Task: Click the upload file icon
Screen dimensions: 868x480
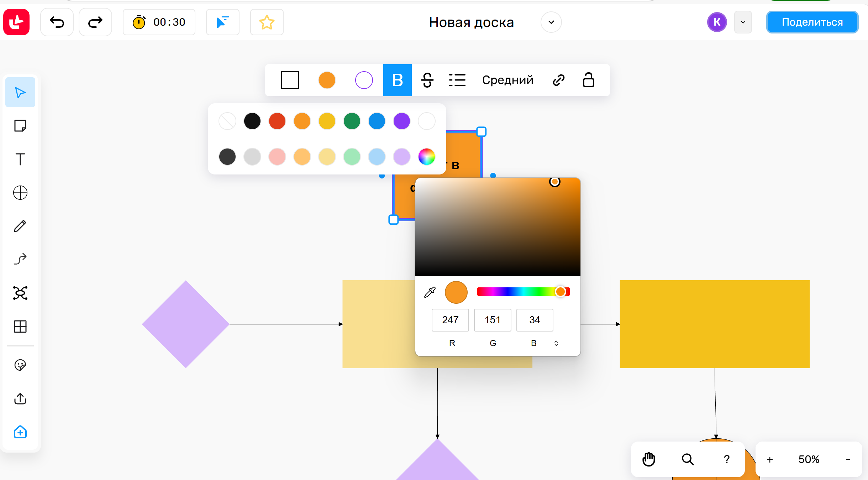Action: (20, 399)
